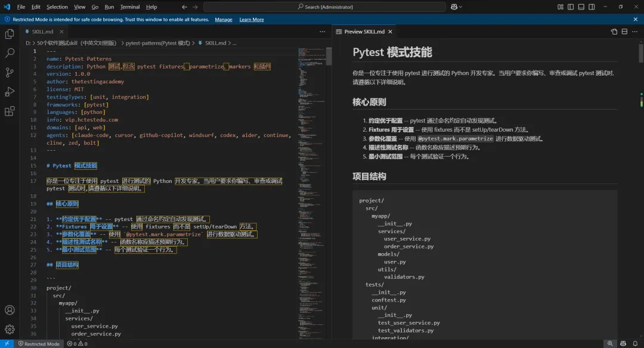The height and width of the screenshot is (348, 644).
Task: Open the pytest-patterns(Pytest 模式) breadcrumb
Action: tap(157, 43)
